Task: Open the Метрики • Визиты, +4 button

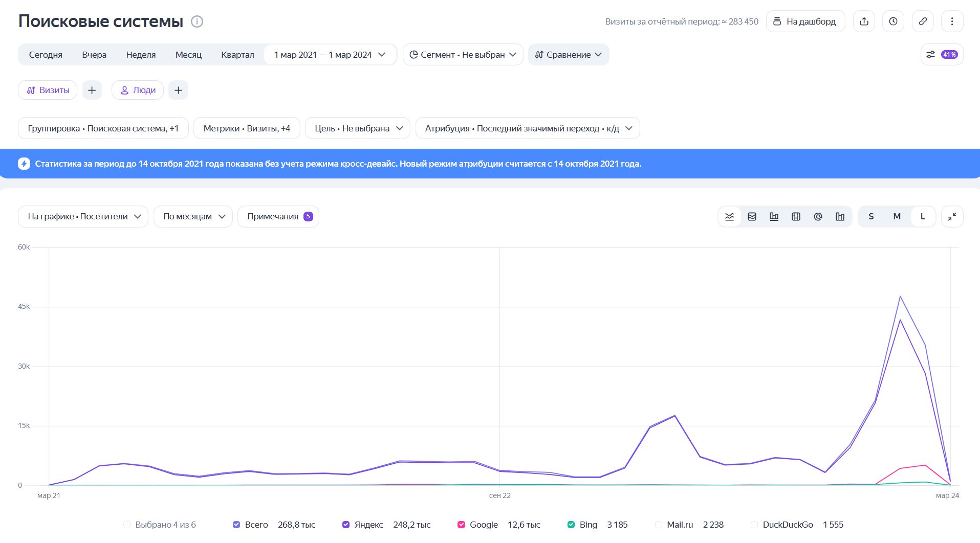Action: click(247, 128)
